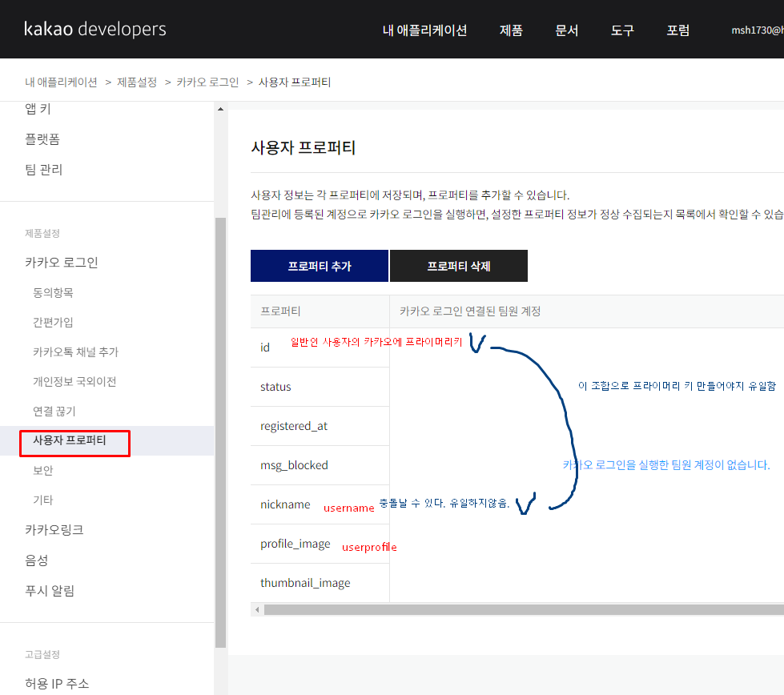Click the 프로퍼티 추가 button
Screen dimensions: 784x695
(320, 266)
